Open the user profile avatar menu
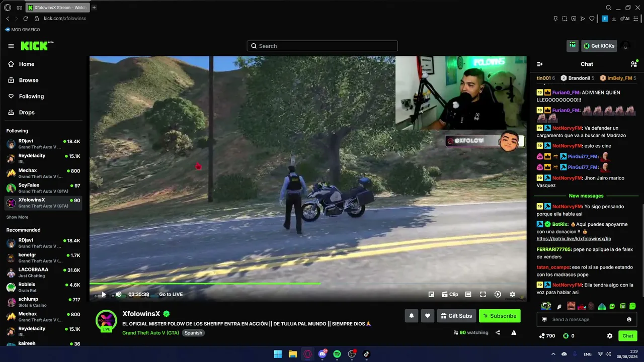The image size is (644, 362). pyautogui.click(x=626, y=46)
